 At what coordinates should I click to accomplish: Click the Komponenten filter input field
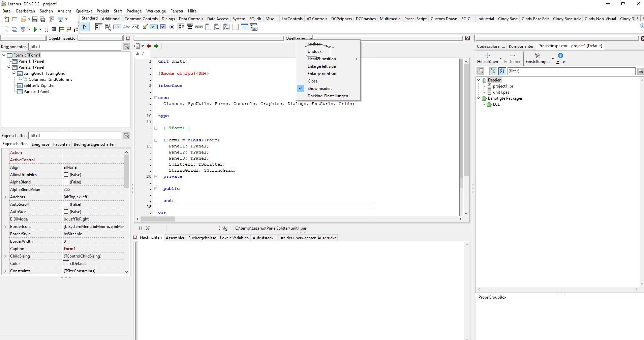coord(74,46)
